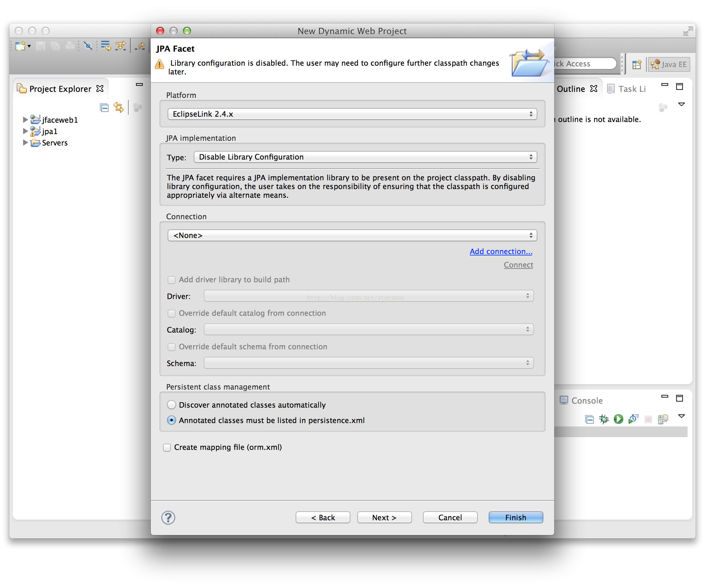Screen dimensions: 705x588
Task: Check Add driver library to build path
Action: tap(172, 280)
